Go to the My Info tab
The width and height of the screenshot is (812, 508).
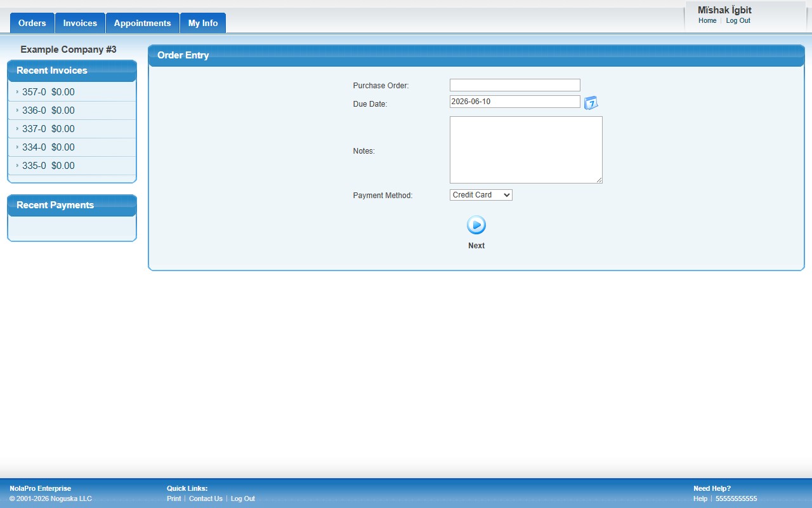click(x=203, y=23)
